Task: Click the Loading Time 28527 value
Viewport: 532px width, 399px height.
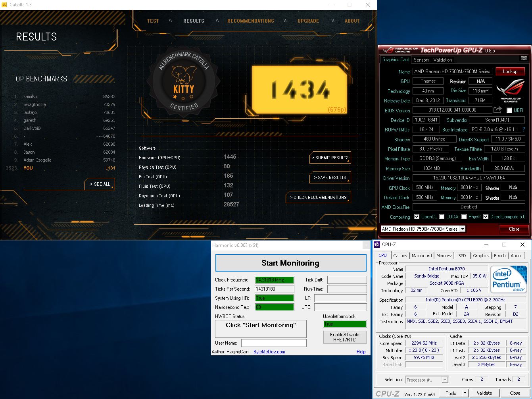Action: click(231, 204)
